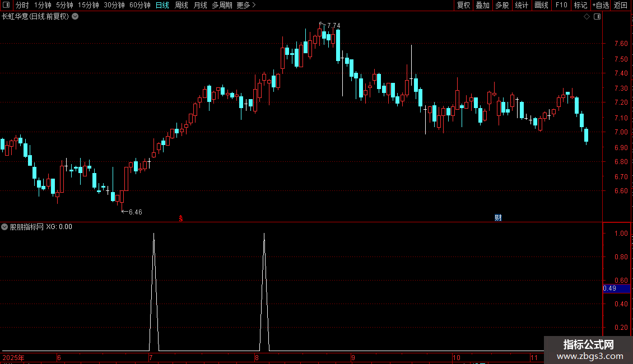Click 叠加 overlay button

coord(483,5)
